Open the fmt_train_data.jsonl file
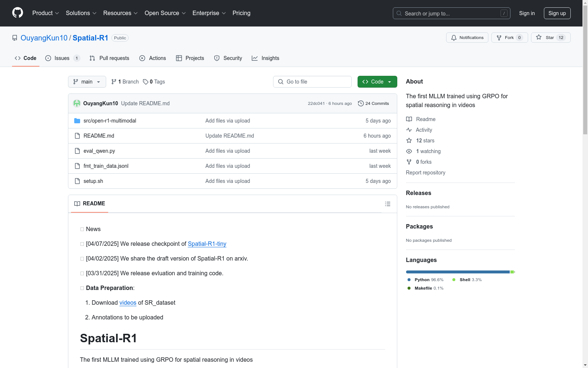Viewport: 588px width, 368px height. pyautogui.click(x=106, y=166)
